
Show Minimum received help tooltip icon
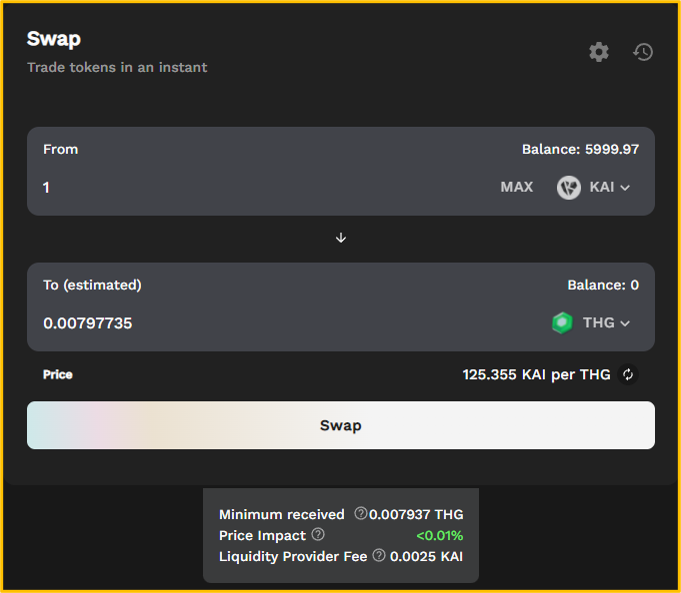pyautogui.click(x=360, y=513)
